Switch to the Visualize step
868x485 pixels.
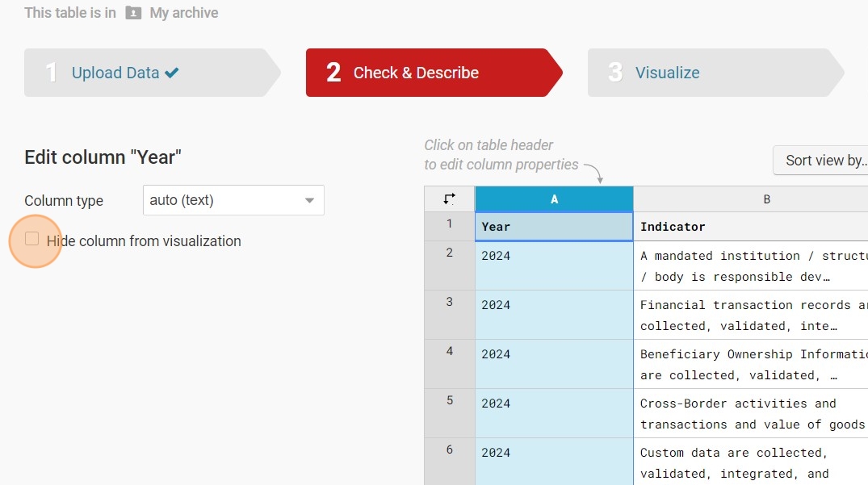click(667, 73)
